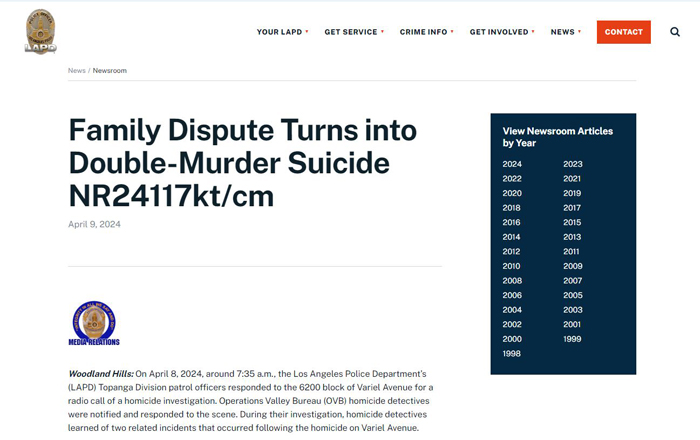Expand the NEWS menu

pyautogui.click(x=566, y=32)
